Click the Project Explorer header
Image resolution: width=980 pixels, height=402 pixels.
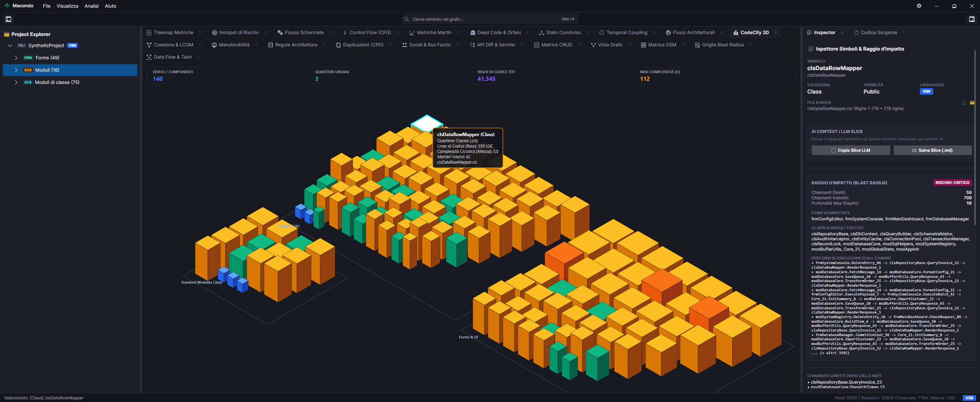(31, 34)
